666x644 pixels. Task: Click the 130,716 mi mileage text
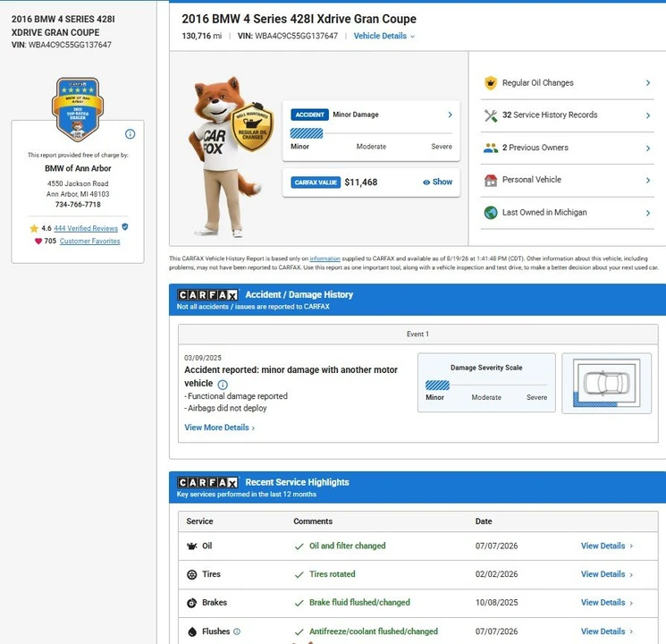[202, 36]
